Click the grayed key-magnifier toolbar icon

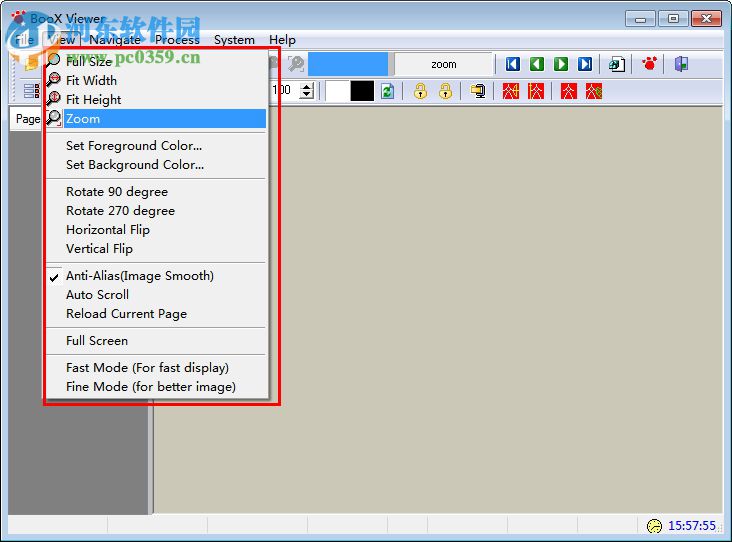[x=296, y=63]
